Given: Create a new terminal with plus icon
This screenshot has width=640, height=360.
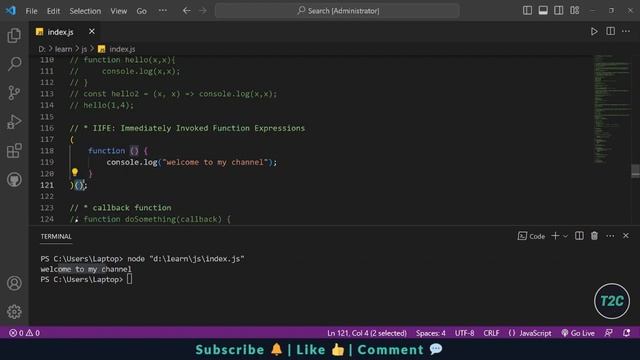Looking at the screenshot, I should pos(555,236).
